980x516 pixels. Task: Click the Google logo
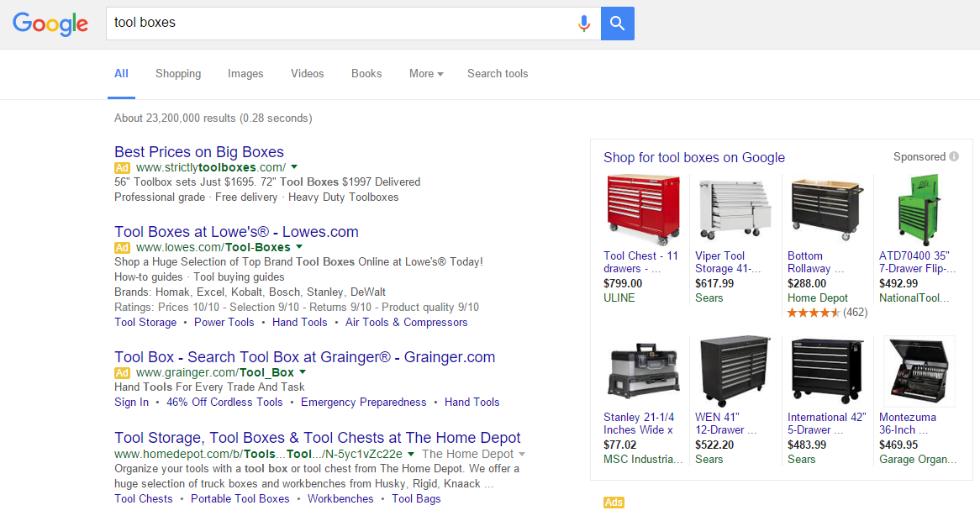pos(50,24)
